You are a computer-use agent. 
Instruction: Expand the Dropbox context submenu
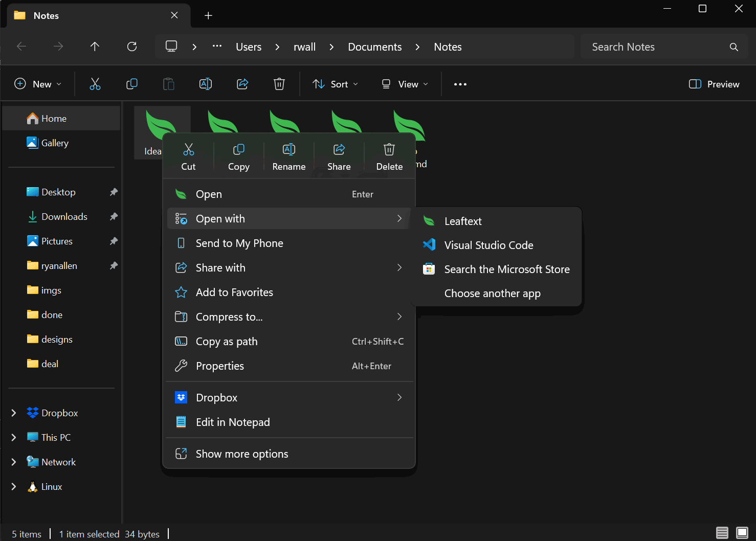pyautogui.click(x=289, y=398)
